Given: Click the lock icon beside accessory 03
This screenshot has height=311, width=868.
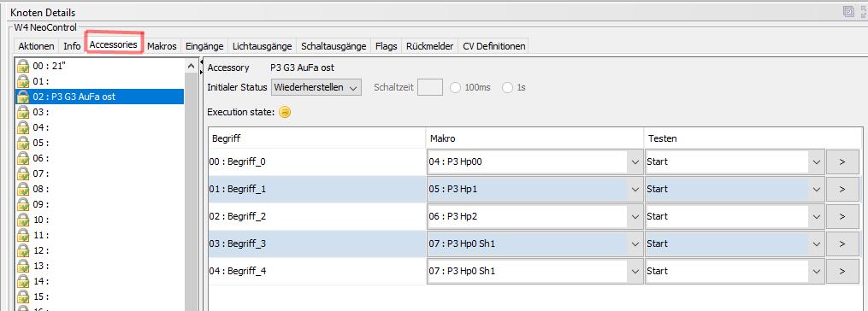Looking at the screenshot, I should coord(23,112).
